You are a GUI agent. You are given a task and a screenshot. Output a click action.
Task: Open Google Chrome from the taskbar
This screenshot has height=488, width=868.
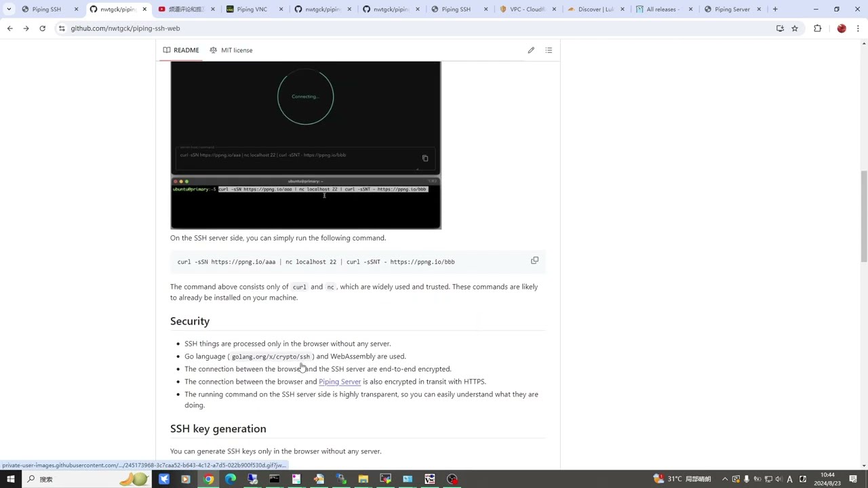(208, 479)
